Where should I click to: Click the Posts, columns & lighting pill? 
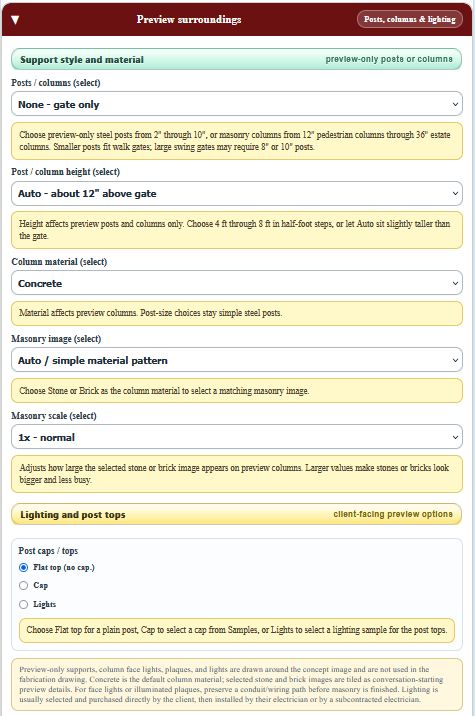pyautogui.click(x=410, y=19)
